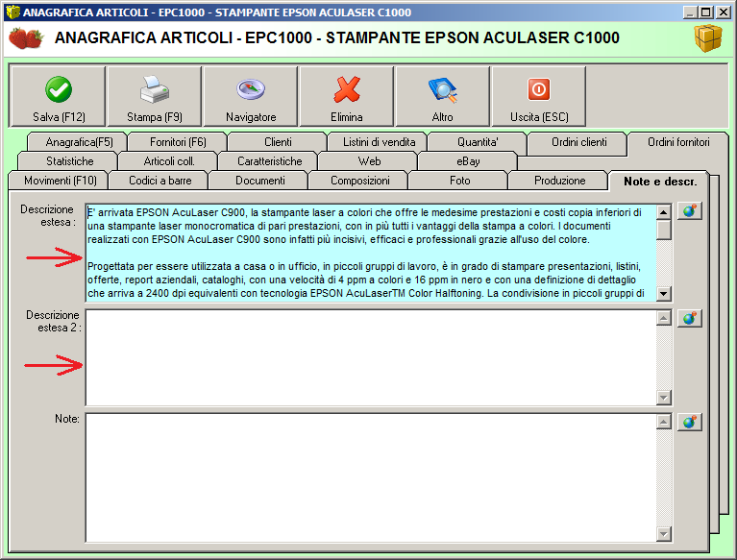Click scroll down arrow of Descrizione estesa 2
Screen dimensions: 737x560
pos(663,398)
